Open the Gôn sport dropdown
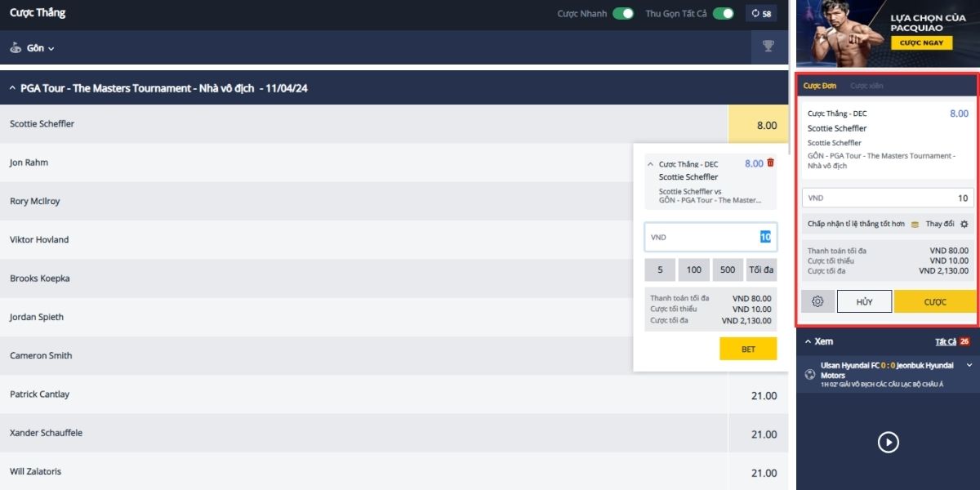The image size is (980, 490). click(41, 48)
